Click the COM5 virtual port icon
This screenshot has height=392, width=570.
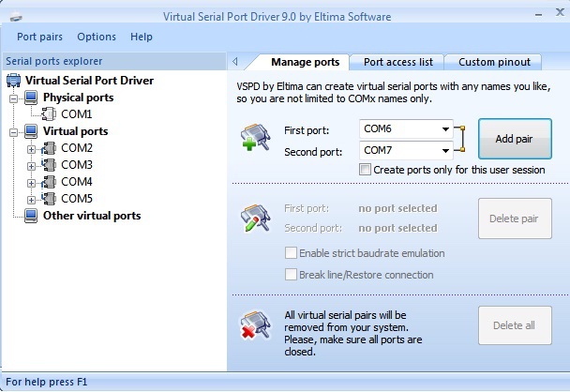(x=49, y=199)
